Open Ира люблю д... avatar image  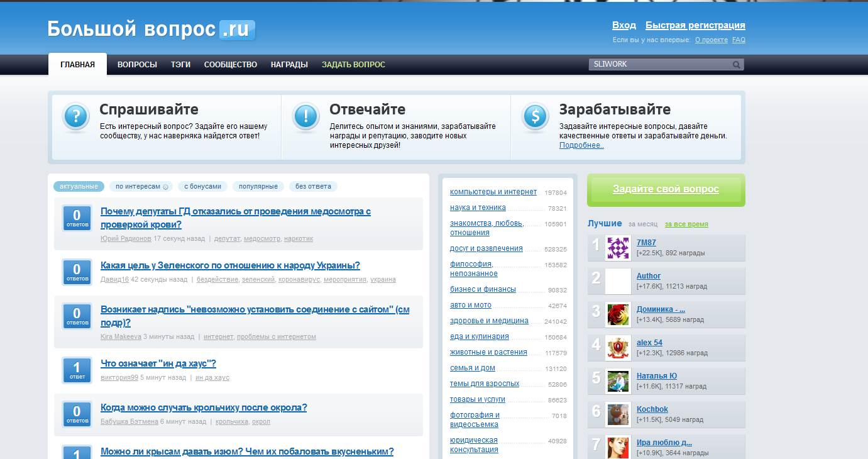[x=618, y=447]
